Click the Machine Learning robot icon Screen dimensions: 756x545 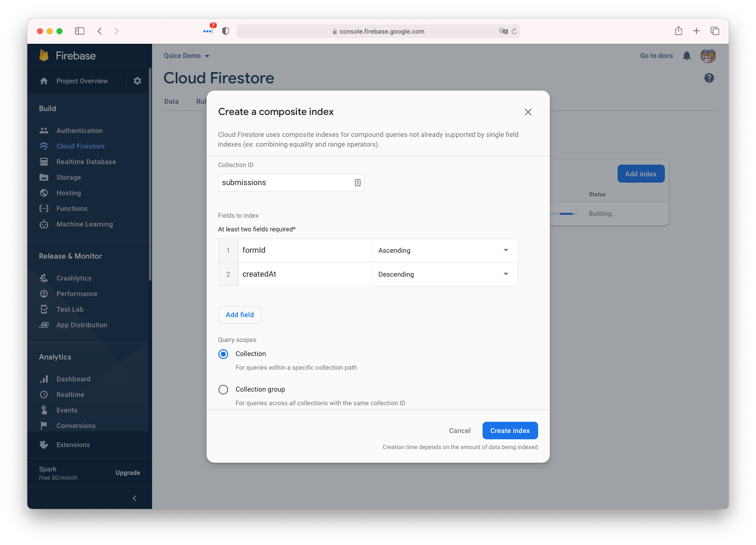click(x=44, y=224)
